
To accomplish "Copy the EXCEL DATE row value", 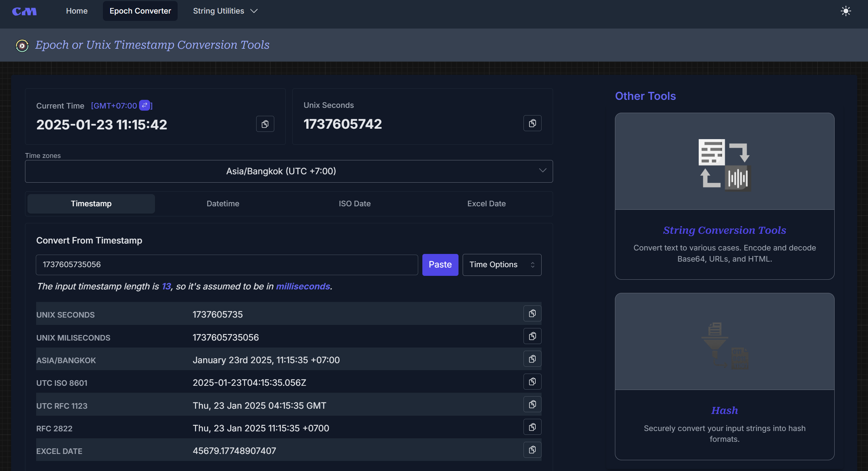I will point(532,450).
